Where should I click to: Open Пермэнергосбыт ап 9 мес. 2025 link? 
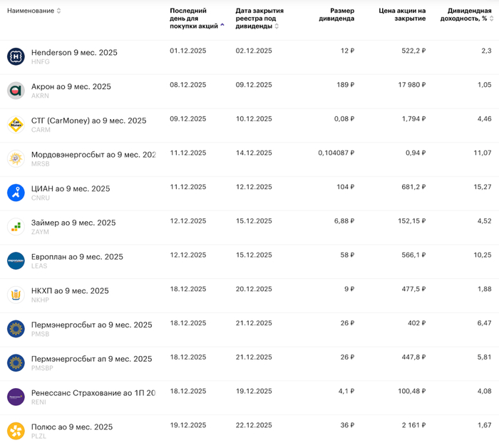(x=91, y=359)
